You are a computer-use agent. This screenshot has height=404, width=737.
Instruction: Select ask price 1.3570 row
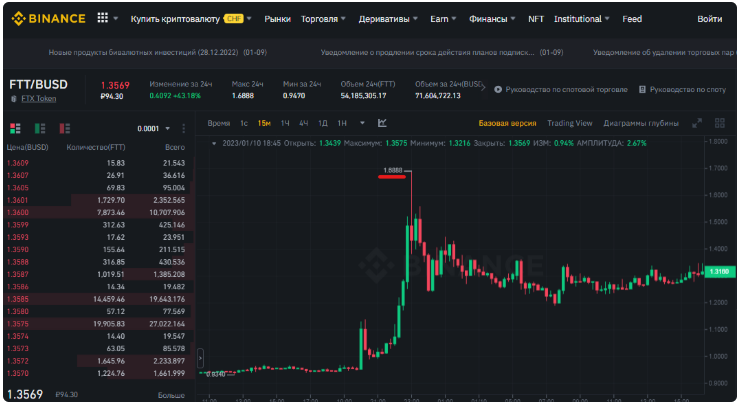tap(99, 373)
